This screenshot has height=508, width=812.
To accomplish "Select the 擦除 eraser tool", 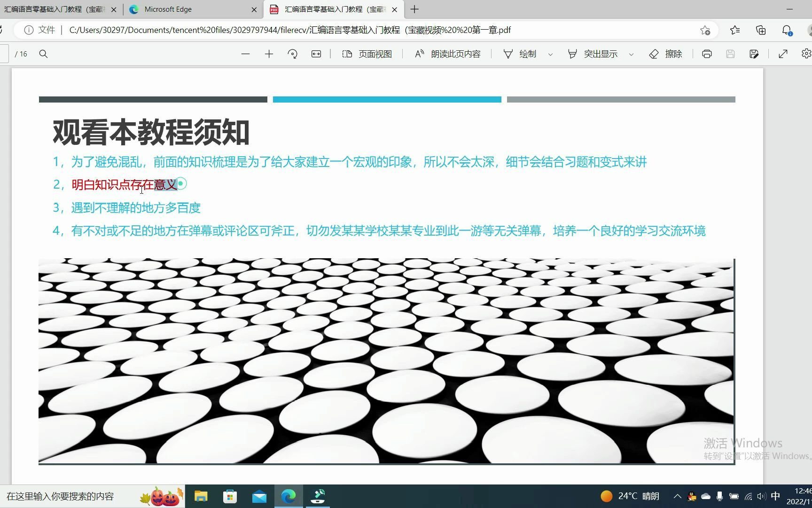I will click(x=665, y=54).
